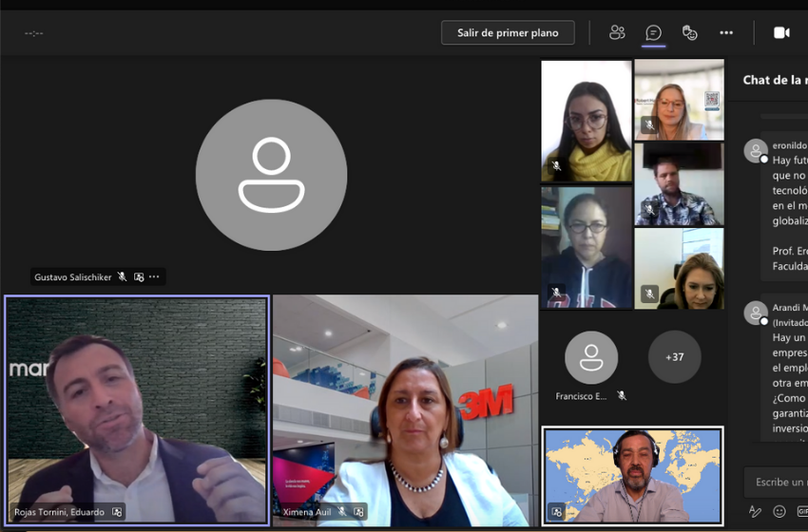Screen dimensions: 808x532
Task: Open more options next to Gustavo Salischiker
Action: [154, 276]
